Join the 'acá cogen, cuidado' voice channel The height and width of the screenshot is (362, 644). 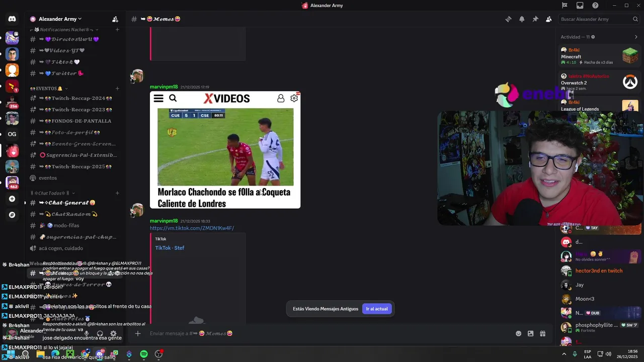pyautogui.click(x=73, y=248)
